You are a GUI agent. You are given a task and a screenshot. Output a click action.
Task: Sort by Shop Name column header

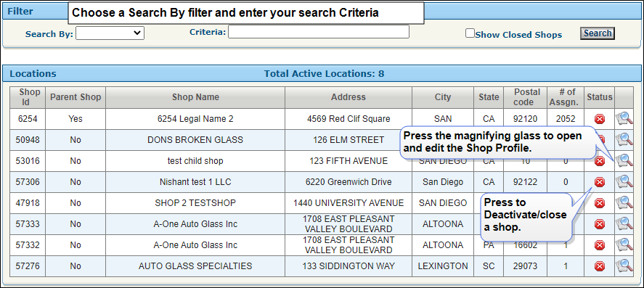(195, 97)
